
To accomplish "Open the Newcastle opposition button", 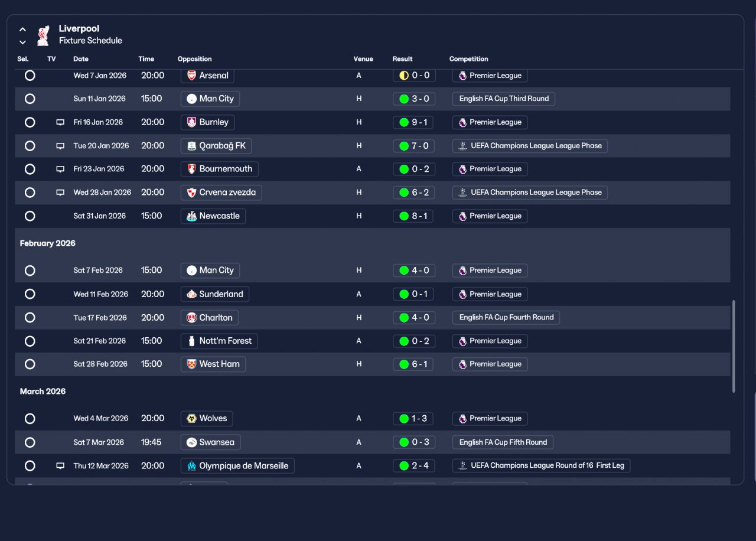I will pyautogui.click(x=213, y=216).
